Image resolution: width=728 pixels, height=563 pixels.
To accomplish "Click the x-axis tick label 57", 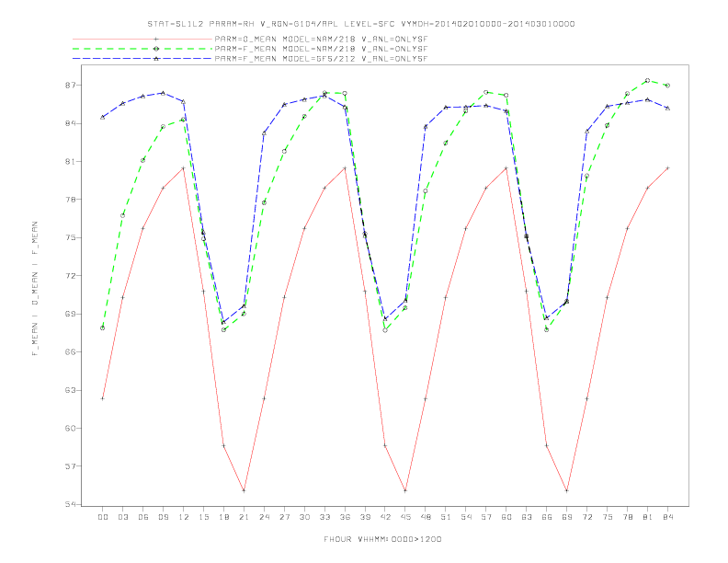I will click(x=486, y=517).
